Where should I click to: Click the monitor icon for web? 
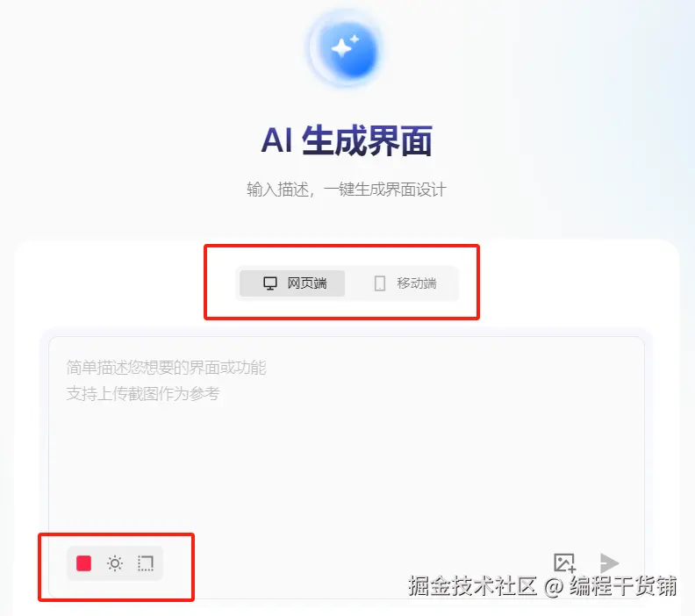270,283
